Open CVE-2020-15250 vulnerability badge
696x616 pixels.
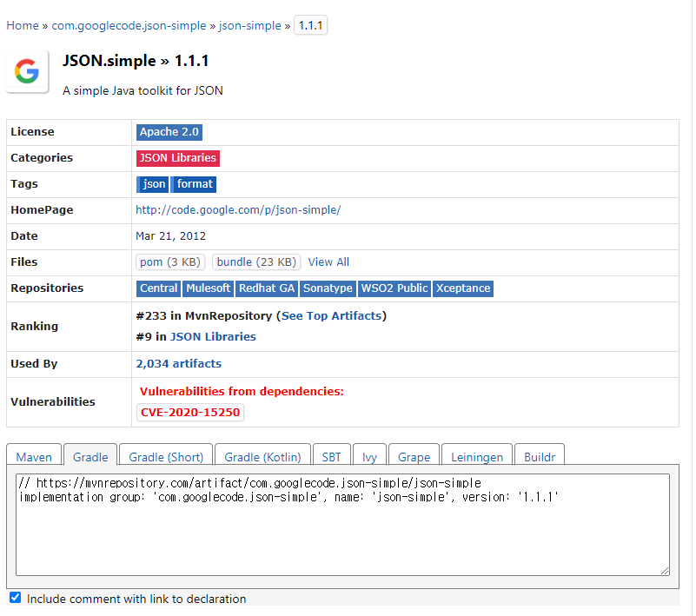190,413
